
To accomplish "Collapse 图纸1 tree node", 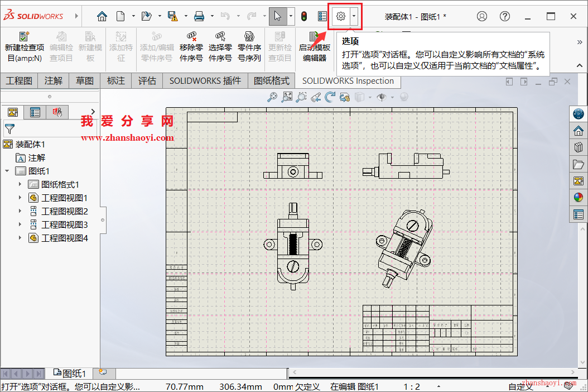I will coord(7,171).
